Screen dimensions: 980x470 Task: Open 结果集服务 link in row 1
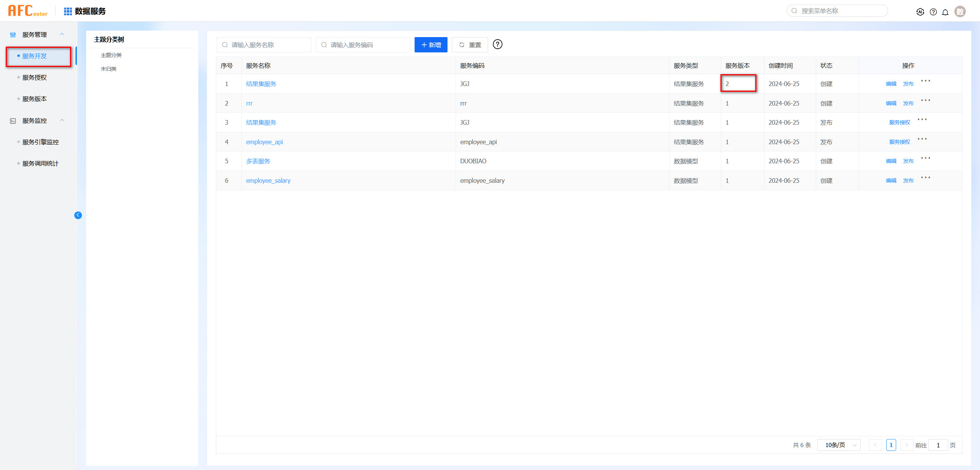pos(261,84)
